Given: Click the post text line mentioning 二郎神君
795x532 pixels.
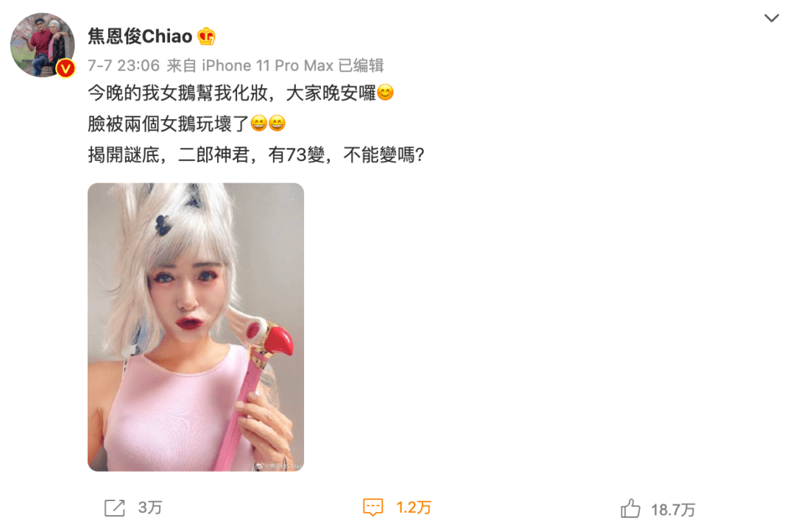Looking at the screenshot, I should point(256,155).
